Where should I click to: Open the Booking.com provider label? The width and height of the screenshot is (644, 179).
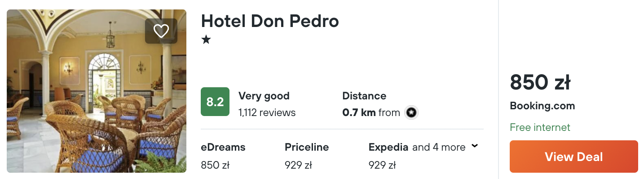tap(543, 106)
